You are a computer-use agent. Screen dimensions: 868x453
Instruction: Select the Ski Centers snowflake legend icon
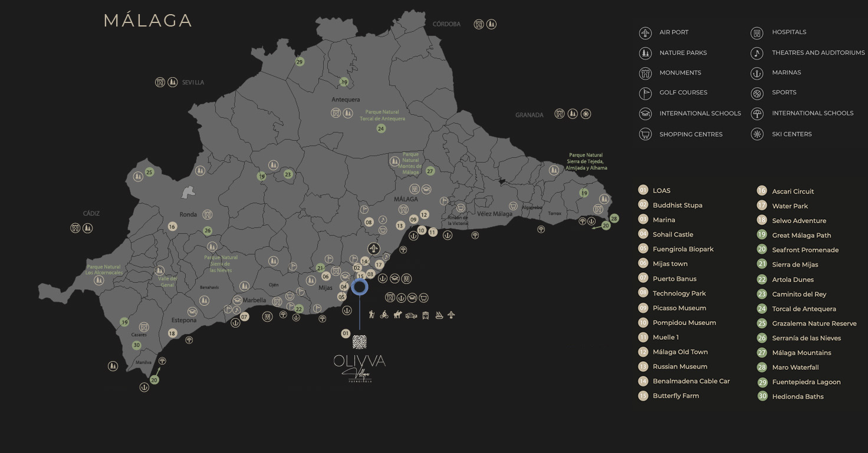(x=757, y=134)
